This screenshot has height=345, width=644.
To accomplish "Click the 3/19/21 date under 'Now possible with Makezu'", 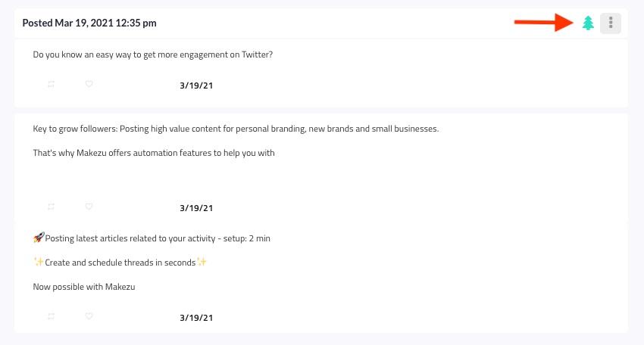I will [196, 318].
